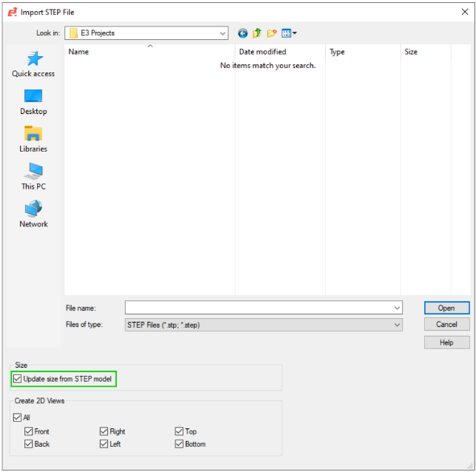Open Quick access location
Image resolution: width=476 pixels, height=472 pixels.
click(33, 64)
